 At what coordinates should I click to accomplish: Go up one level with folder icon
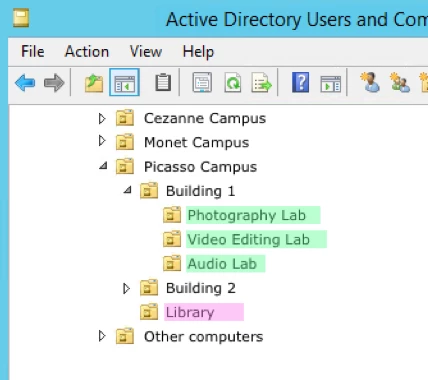pyautogui.click(x=94, y=83)
